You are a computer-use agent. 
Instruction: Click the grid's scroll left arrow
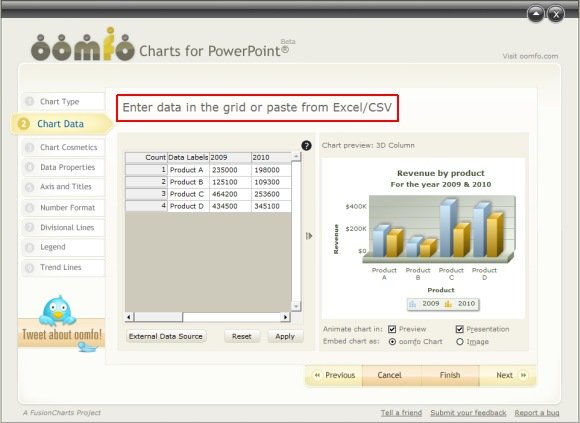pos(129,317)
